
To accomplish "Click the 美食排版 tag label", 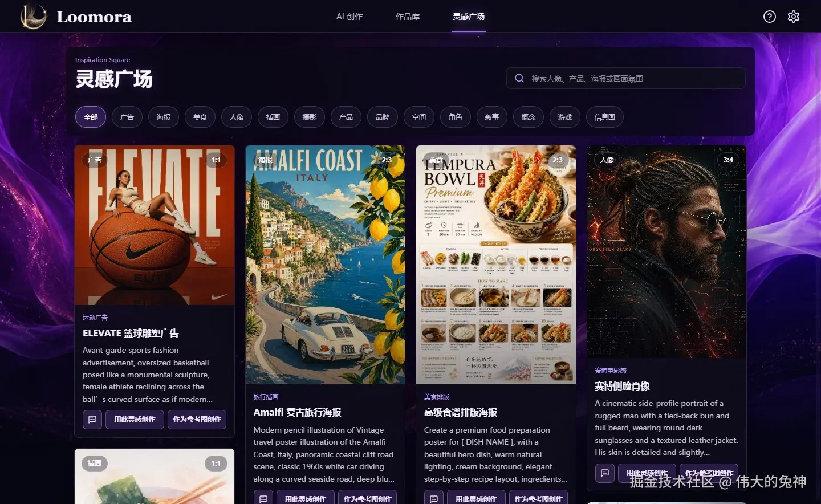I will click(437, 397).
